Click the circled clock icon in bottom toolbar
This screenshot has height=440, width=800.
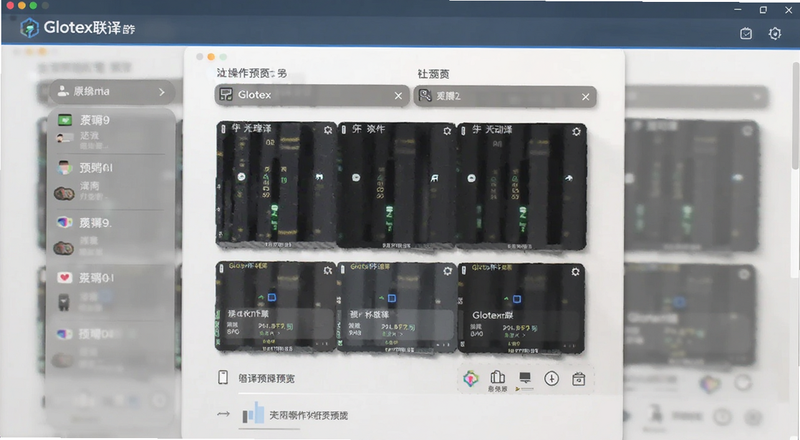552,379
